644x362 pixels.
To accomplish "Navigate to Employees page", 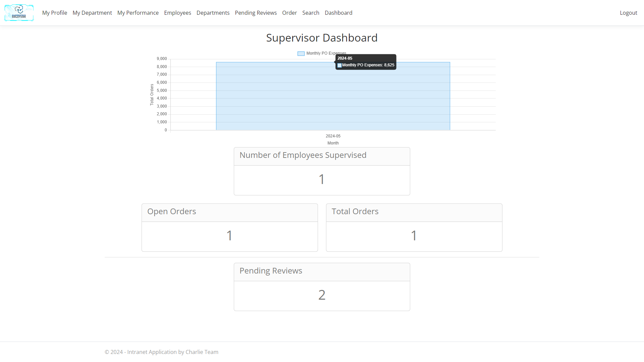I will pos(177,13).
